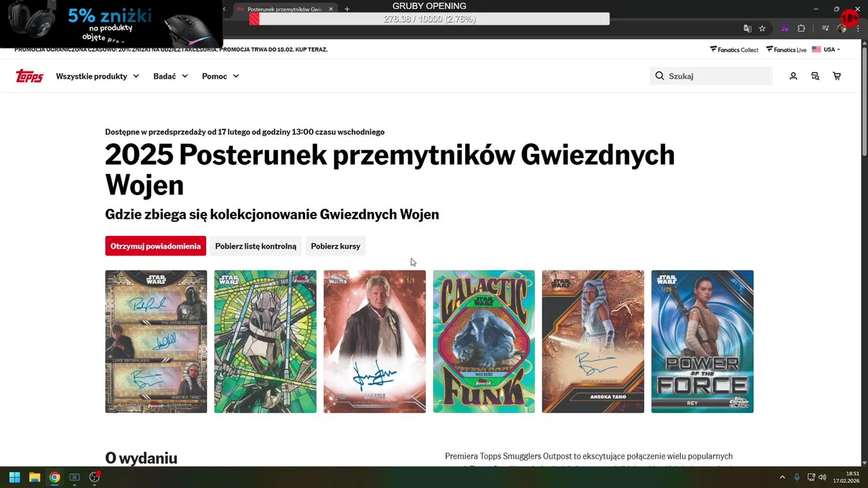This screenshot has width=868, height=488.
Task: Show hidden tray icons chevron
Action: 782,477
